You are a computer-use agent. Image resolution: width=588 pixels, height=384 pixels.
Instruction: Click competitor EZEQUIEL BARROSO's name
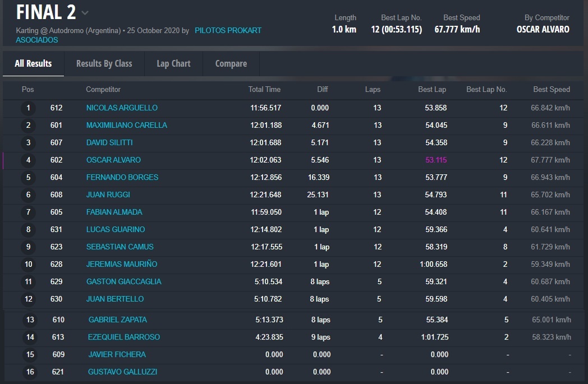coord(123,337)
